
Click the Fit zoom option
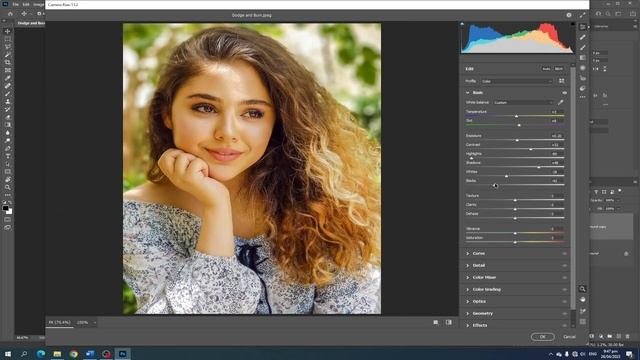click(60, 322)
